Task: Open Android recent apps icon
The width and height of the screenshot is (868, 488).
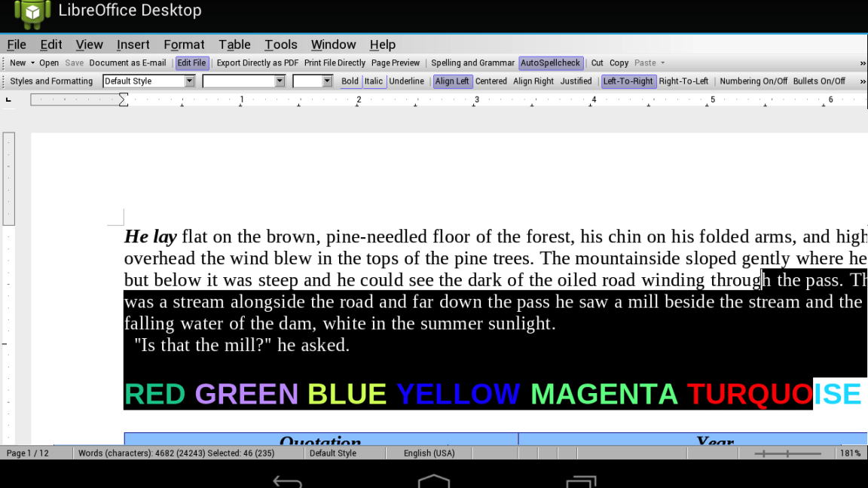Action: tap(581, 480)
